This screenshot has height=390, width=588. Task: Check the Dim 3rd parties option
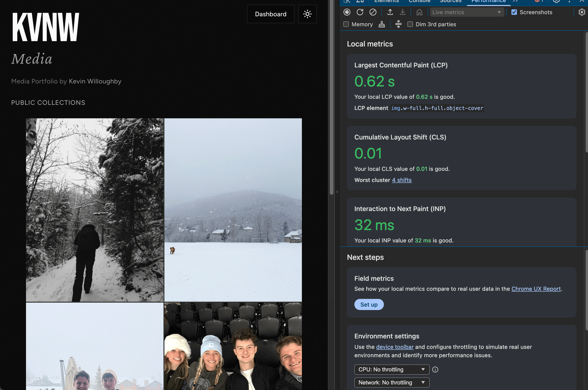coord(410,24)
